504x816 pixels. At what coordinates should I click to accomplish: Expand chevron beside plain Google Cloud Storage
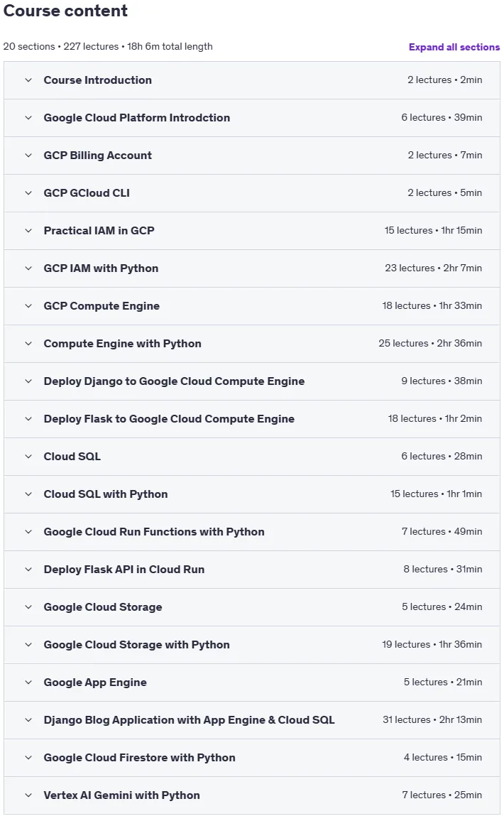pos(28,606)
